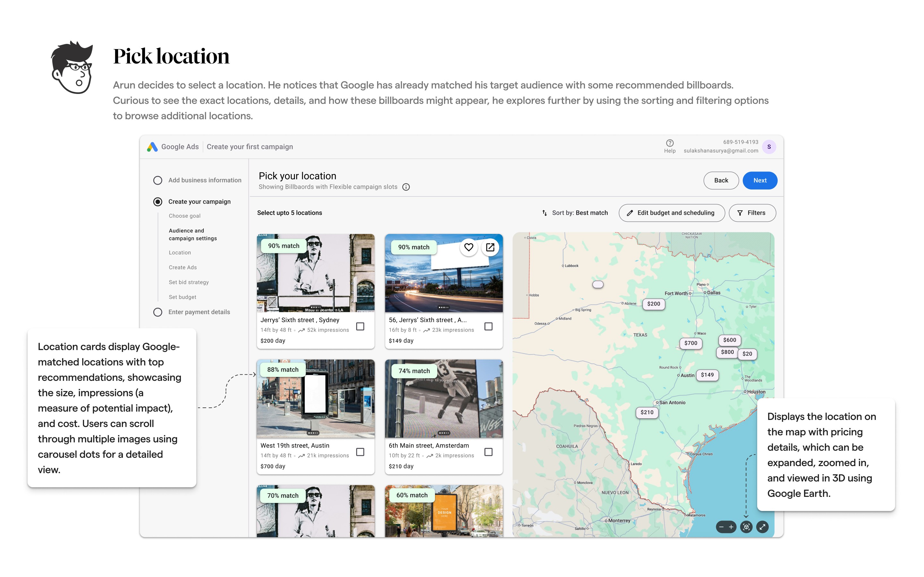Tick the 6th Main street, Amsterdam checkbox
This screenshot has height=577, width=924.
488,452
